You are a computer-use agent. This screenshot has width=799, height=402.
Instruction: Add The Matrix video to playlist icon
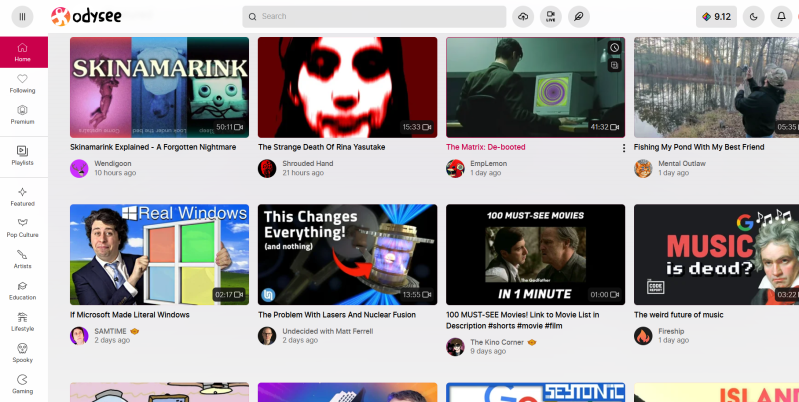pyautogui.click(x=615, y=65)
